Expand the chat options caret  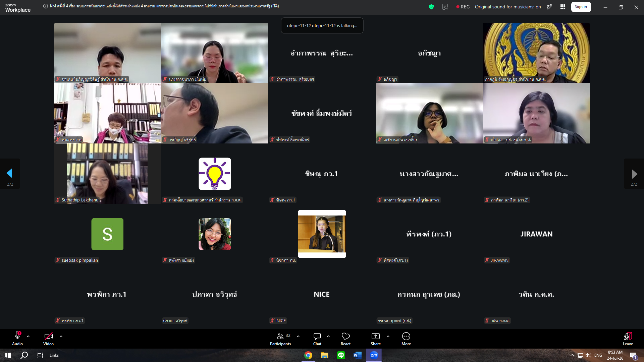pyautogui.click(x=328, y=336)
